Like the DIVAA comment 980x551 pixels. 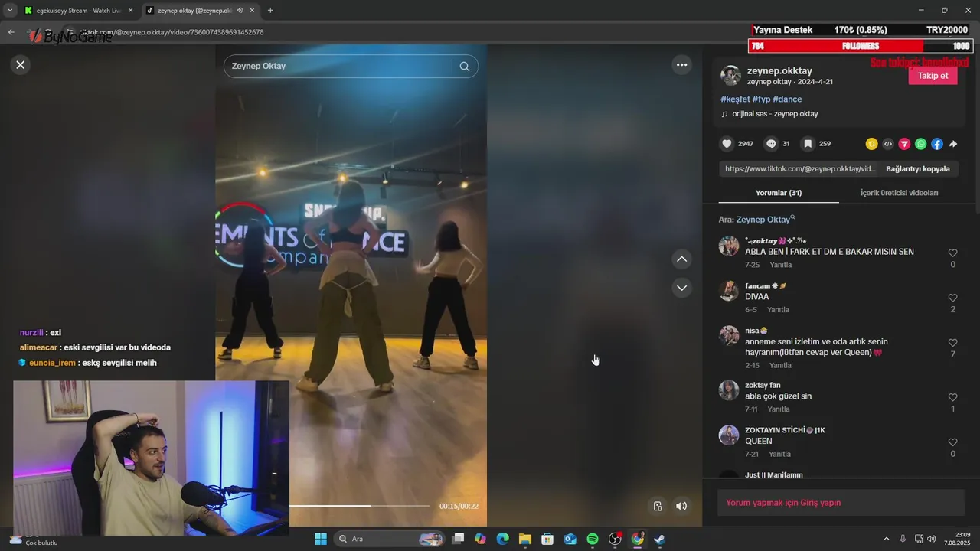(952, 298)
